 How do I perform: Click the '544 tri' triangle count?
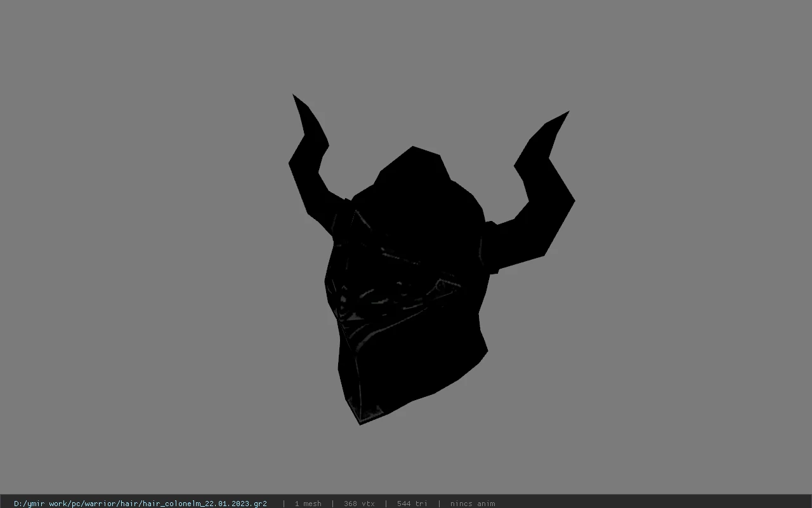(x=412, y=504)
